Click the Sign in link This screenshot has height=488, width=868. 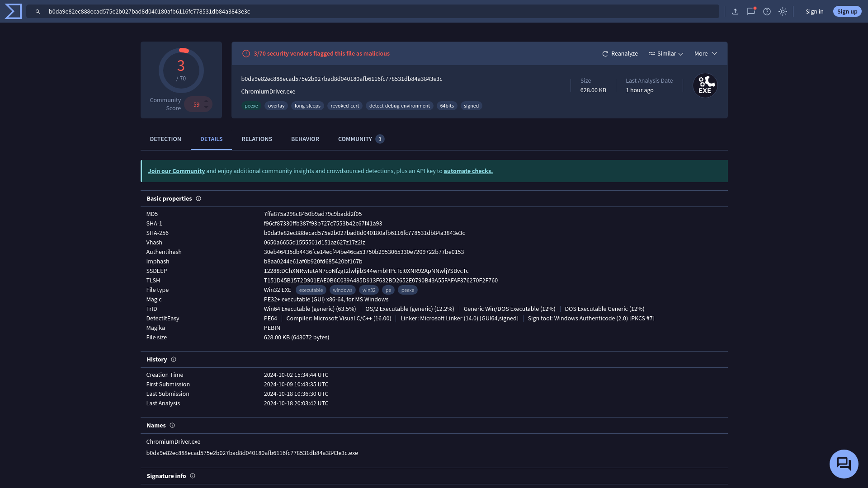tap(815, 12)
